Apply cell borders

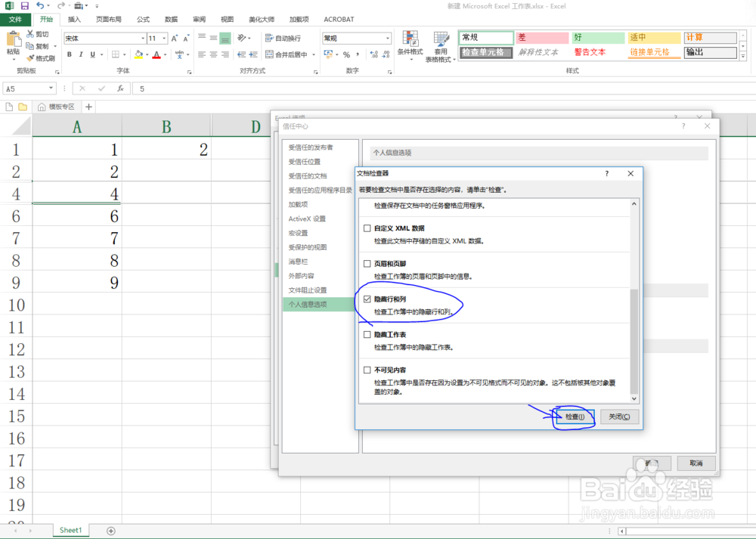pyautogui.click(x=115, y=54)
